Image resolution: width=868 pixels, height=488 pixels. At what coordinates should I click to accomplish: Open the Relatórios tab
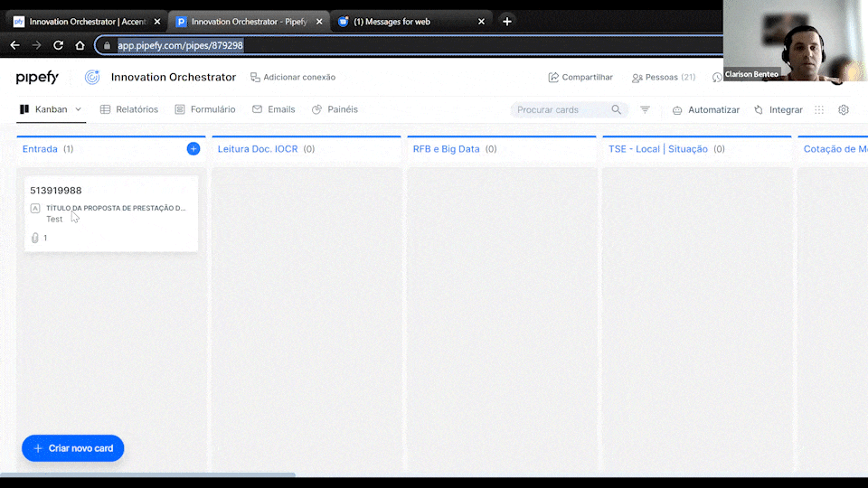129,109
